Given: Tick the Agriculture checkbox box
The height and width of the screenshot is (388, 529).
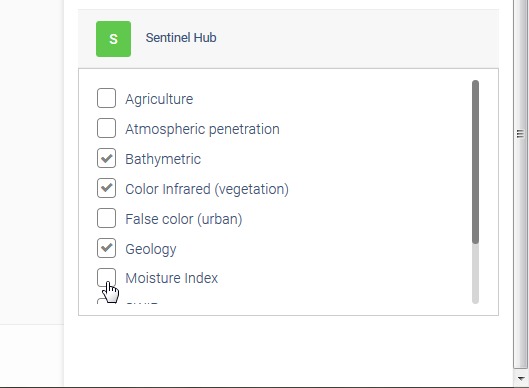Looking at the screenshot, I should click(x=106, y=98).
